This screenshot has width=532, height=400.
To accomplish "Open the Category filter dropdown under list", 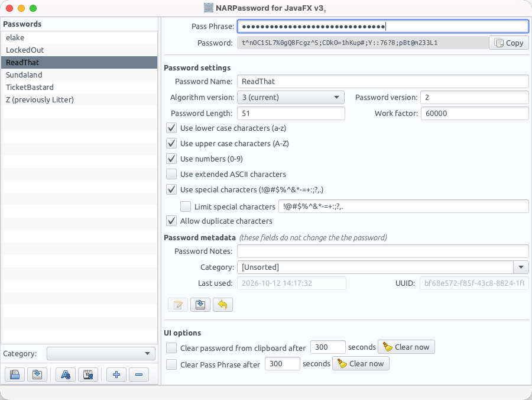I will click(100, 353).
